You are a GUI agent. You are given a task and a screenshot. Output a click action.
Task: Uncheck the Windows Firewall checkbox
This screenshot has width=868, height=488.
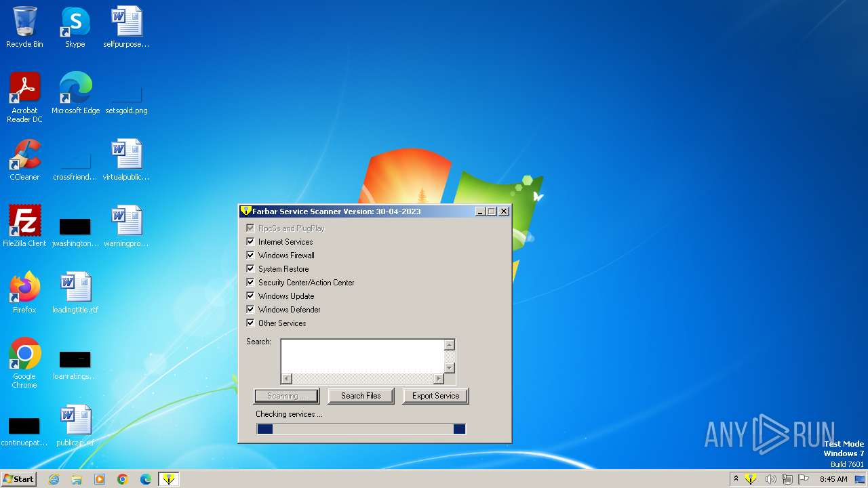[251, 256]
